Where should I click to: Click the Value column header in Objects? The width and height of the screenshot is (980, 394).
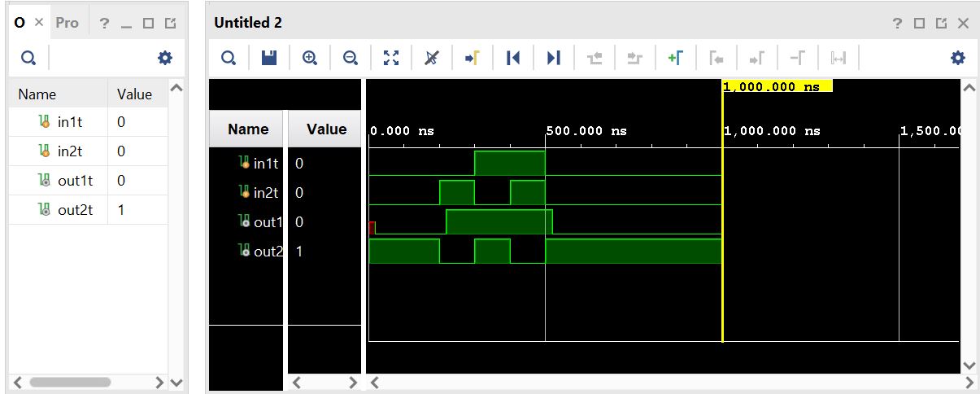[x=134, y=94]
